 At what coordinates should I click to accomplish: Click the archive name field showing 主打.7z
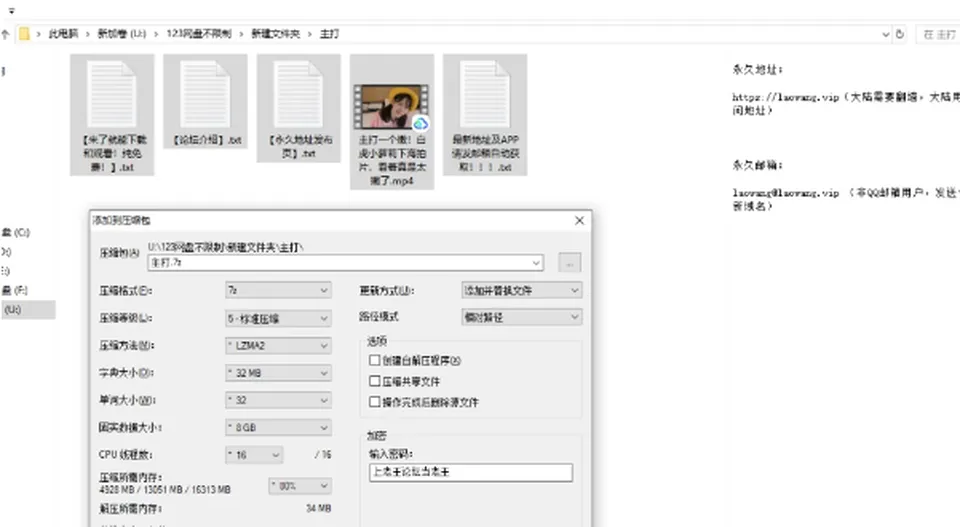[x=345, y=263]
